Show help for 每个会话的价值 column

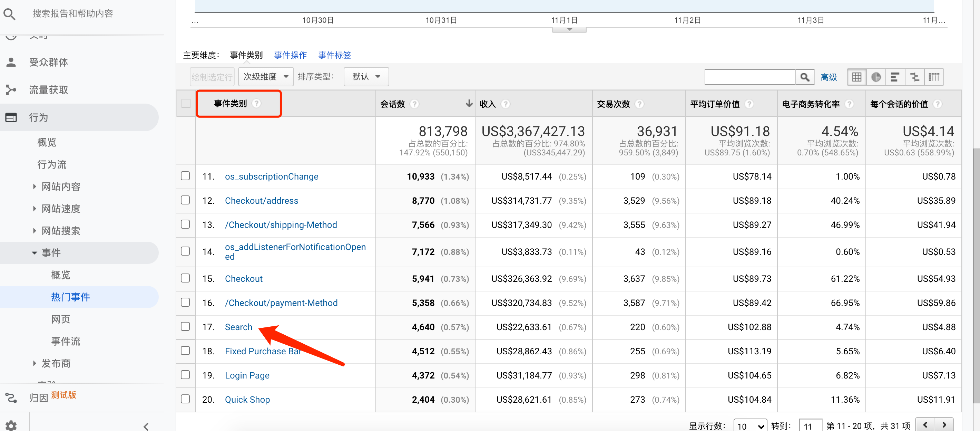point(938,104)
